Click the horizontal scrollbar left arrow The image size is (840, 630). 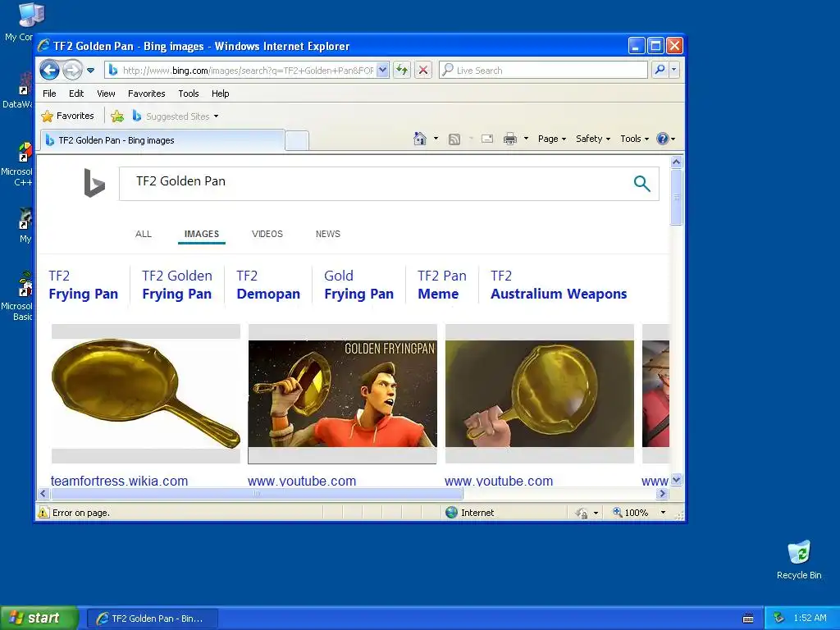coord(44,493)
